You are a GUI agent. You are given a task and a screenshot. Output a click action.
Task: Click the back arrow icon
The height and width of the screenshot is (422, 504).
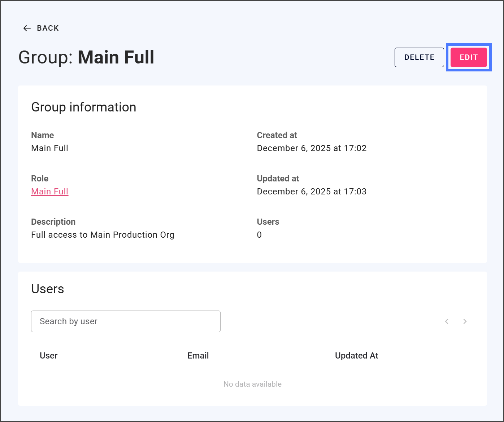click(x=27, y=28)
